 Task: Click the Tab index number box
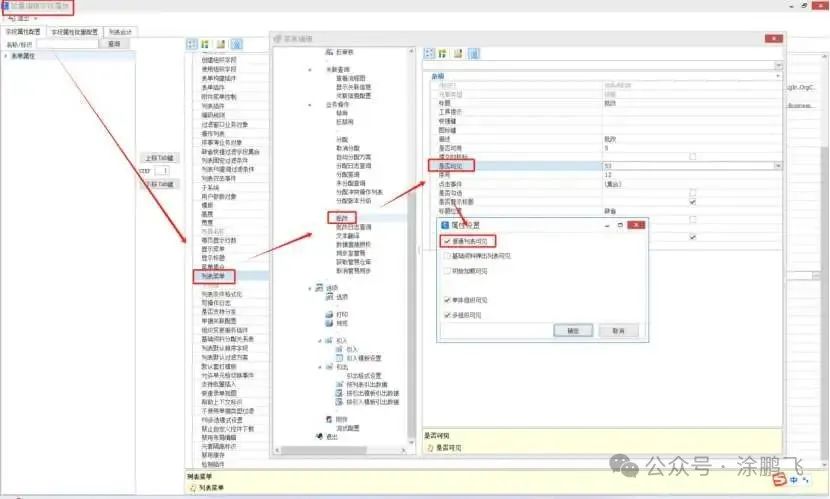(162, 171)
